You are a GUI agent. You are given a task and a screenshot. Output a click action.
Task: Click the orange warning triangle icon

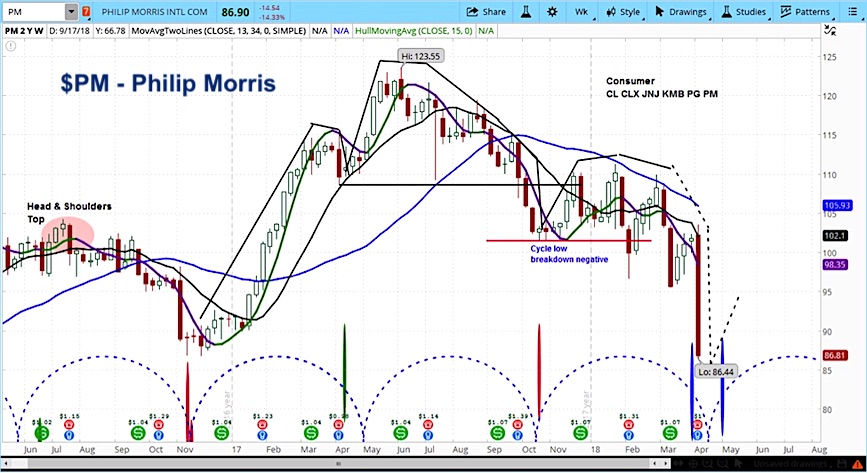[856, 464]
